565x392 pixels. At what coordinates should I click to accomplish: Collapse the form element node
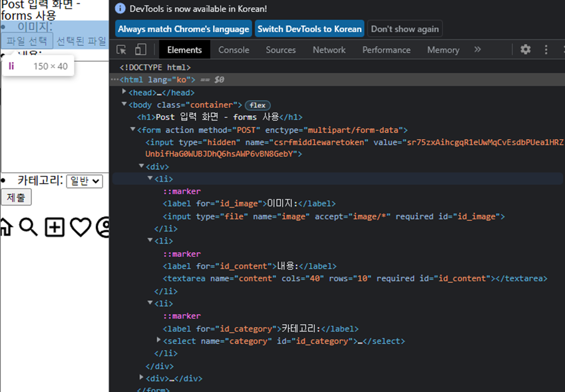[x=132, y=129]
